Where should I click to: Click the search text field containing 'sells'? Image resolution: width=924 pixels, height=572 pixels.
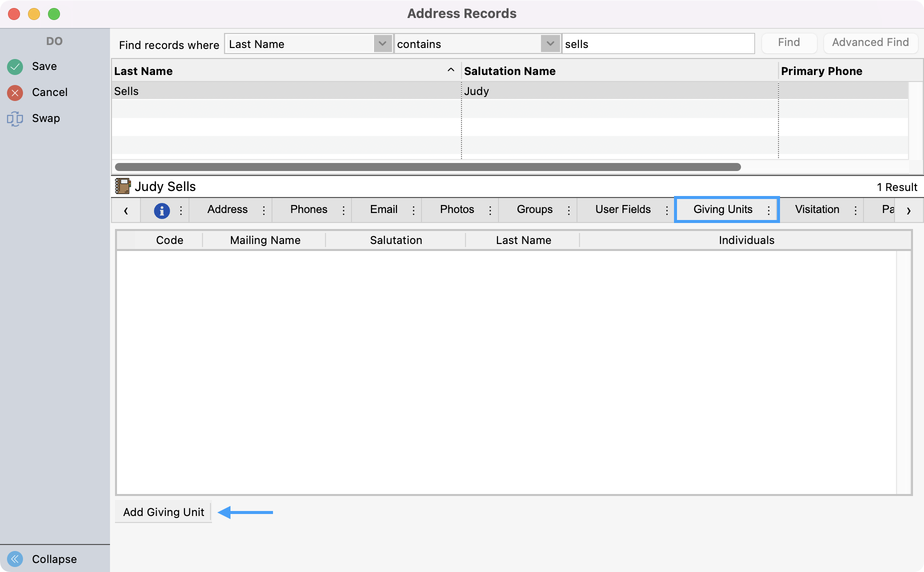(657, 44)
